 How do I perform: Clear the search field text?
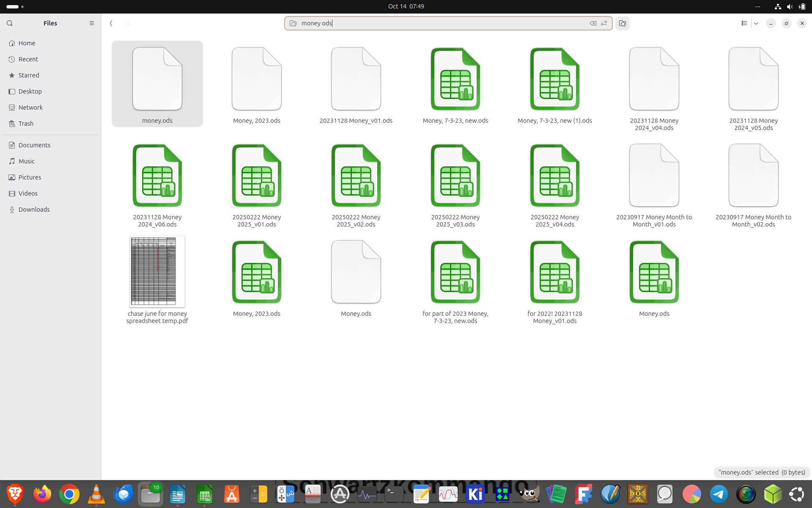(x=593, y=23)
